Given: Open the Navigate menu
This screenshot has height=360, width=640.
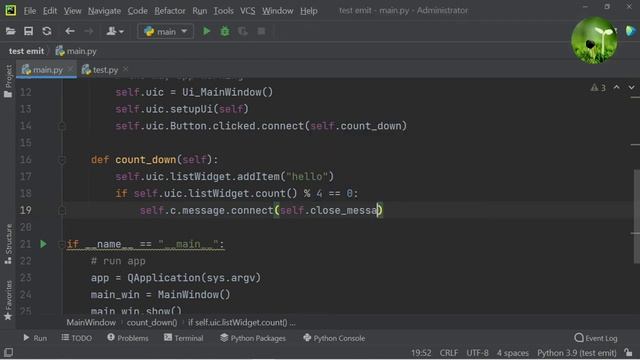Looking at the screenshot, I should [x=104, y=11].
